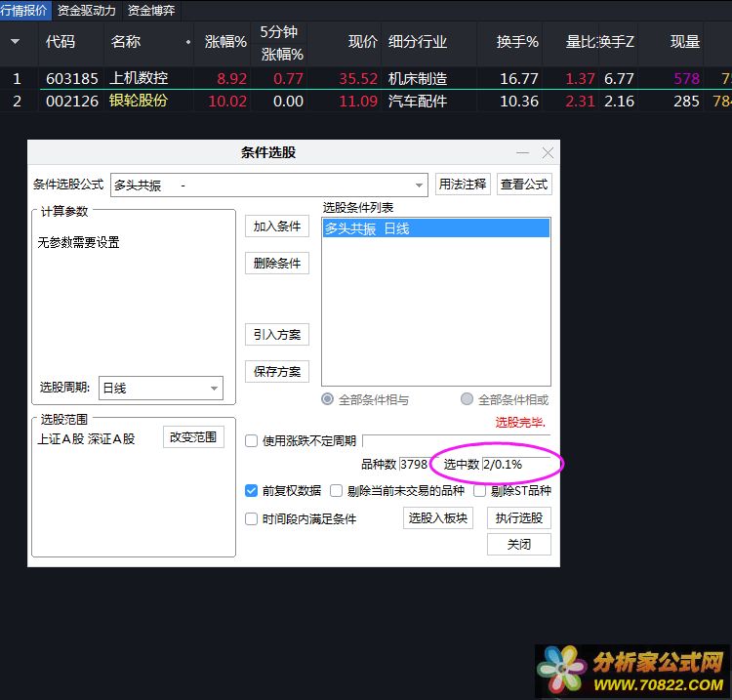
Task: Enable 使用涨跌不定周期 checkbox
Action: point(252,441)
